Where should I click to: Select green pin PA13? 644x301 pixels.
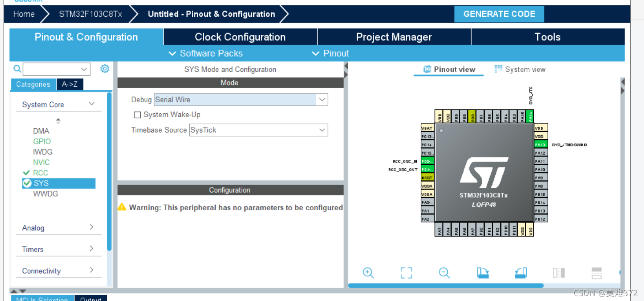pyautogui.click(x=540, y=145)
